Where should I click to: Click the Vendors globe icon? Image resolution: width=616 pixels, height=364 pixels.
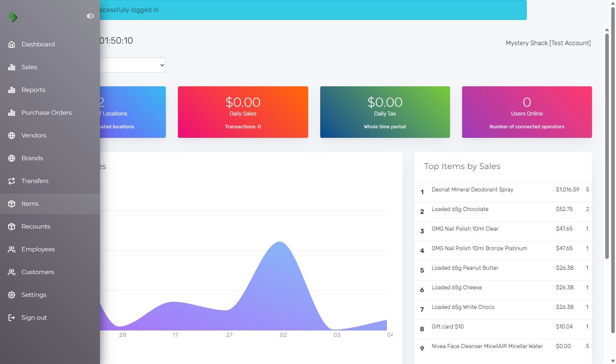(12, 135)
